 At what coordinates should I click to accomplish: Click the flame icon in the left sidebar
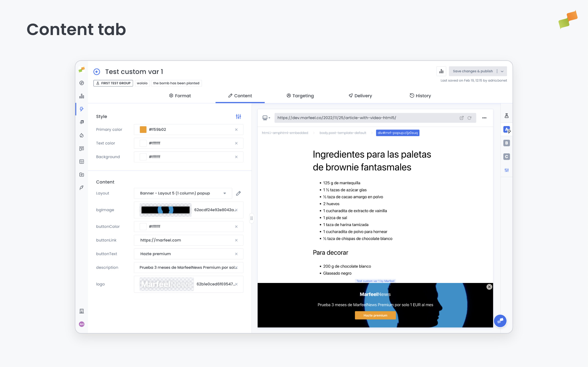[x=81, y=135]
